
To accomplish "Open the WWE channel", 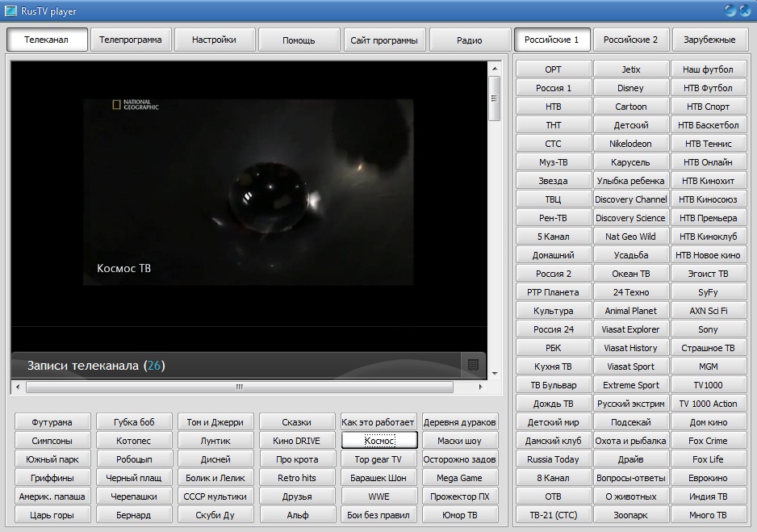I will [x=378, y=496].
